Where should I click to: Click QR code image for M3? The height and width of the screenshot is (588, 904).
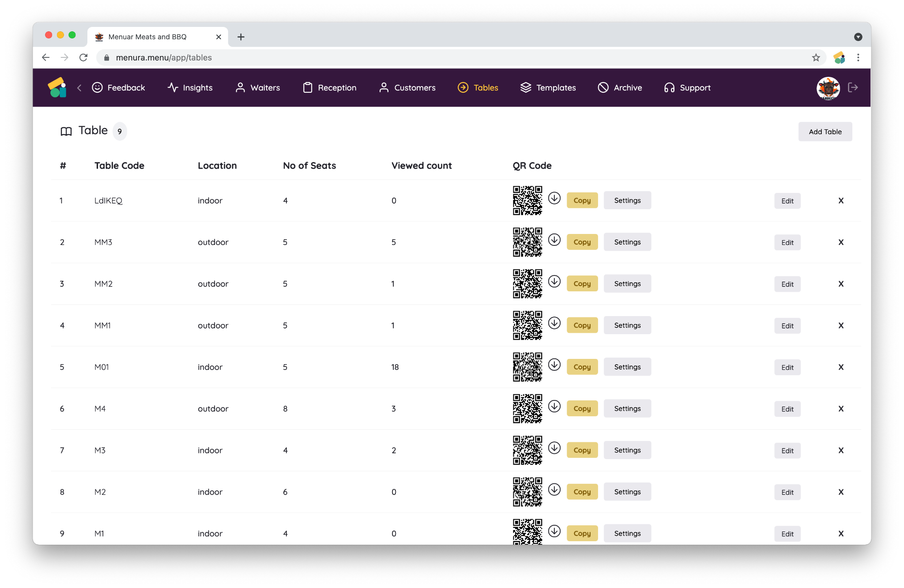pos(527,450)
